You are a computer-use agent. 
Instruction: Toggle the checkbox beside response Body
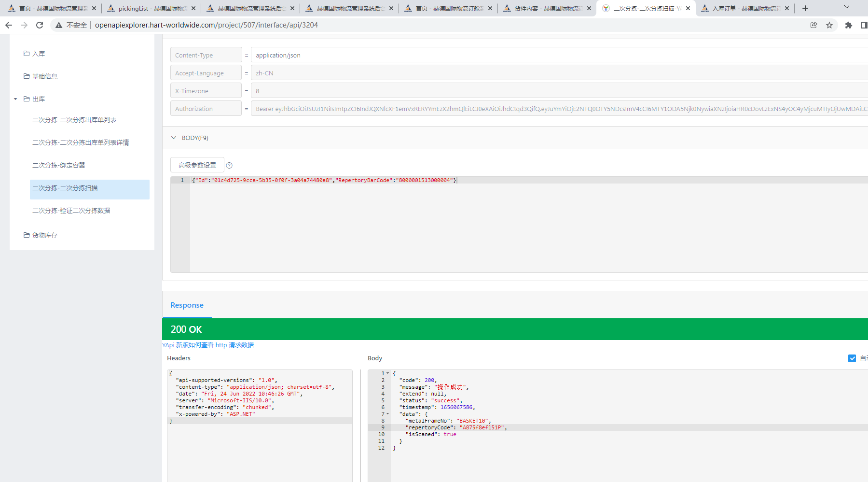(852, 358)
